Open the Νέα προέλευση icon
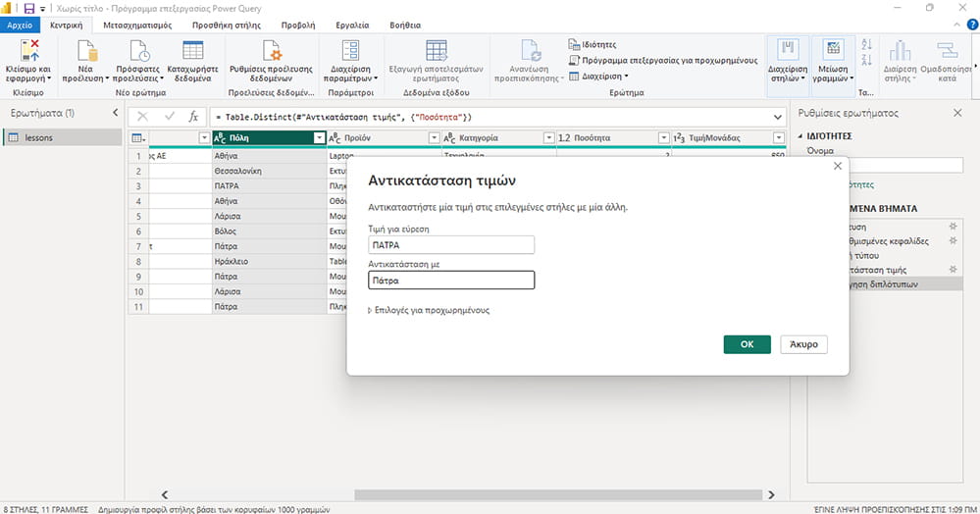Viewport: 980px width, 514px height. (86, 50)
